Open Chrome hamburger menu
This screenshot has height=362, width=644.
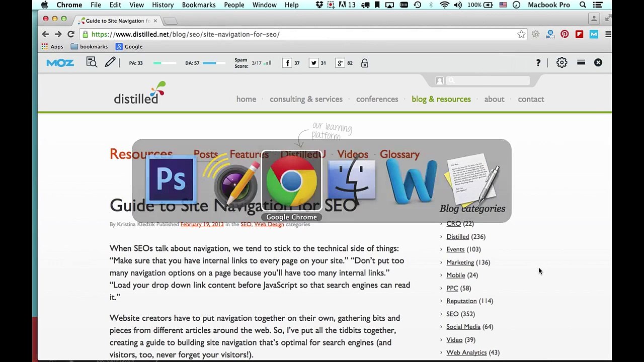[608, 34]
